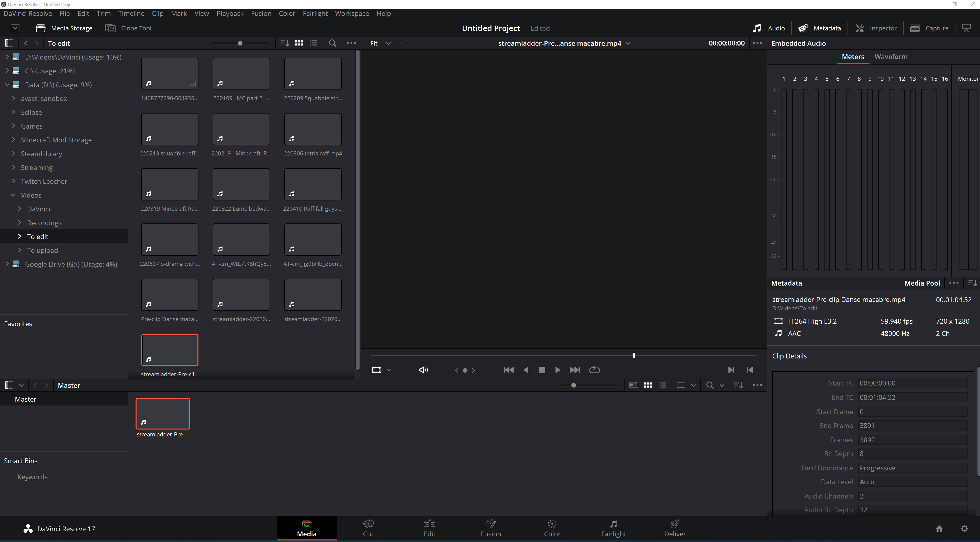Open the Media Storage panel

(x=64, y=28)
